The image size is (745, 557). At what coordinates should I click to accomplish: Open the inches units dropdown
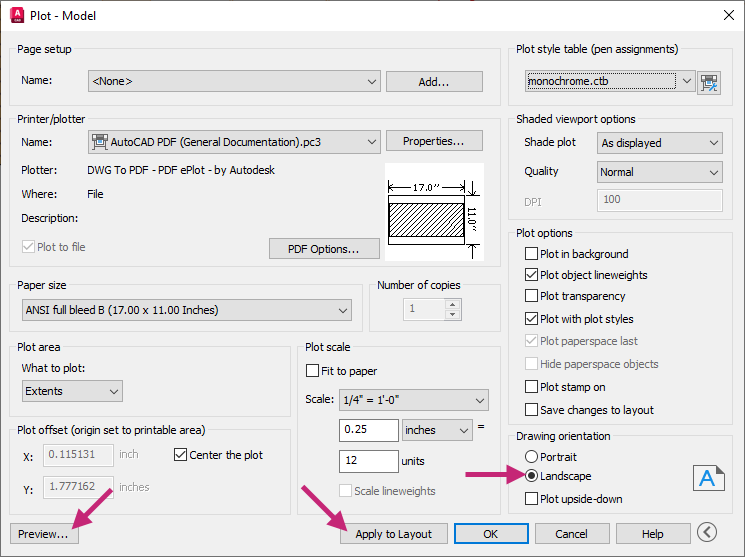click(437, 430)
